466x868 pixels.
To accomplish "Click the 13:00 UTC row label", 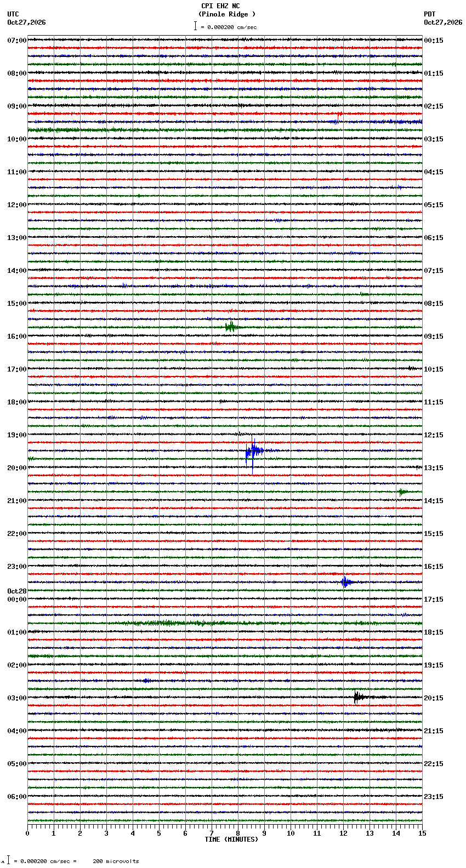I will (17, 238).
